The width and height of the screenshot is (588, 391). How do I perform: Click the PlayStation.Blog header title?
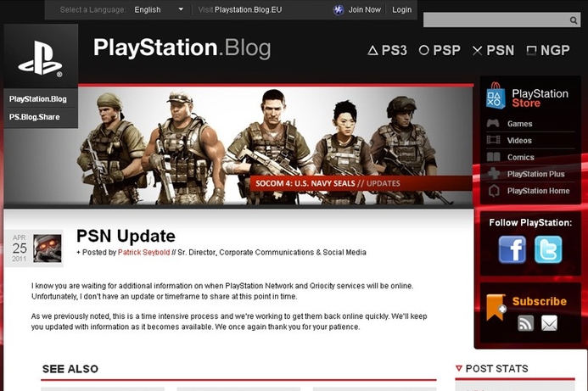pyautogui.click(x=182, y=48)
